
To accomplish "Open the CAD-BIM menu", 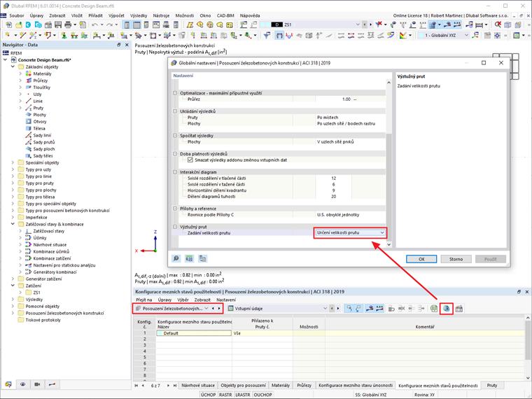I will pos(225,15).
